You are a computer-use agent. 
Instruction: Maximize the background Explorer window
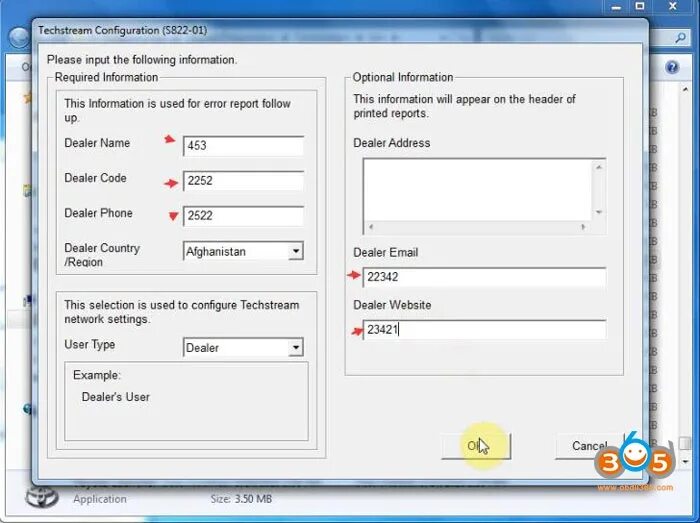pyautogui.click(x=640, y=6)
